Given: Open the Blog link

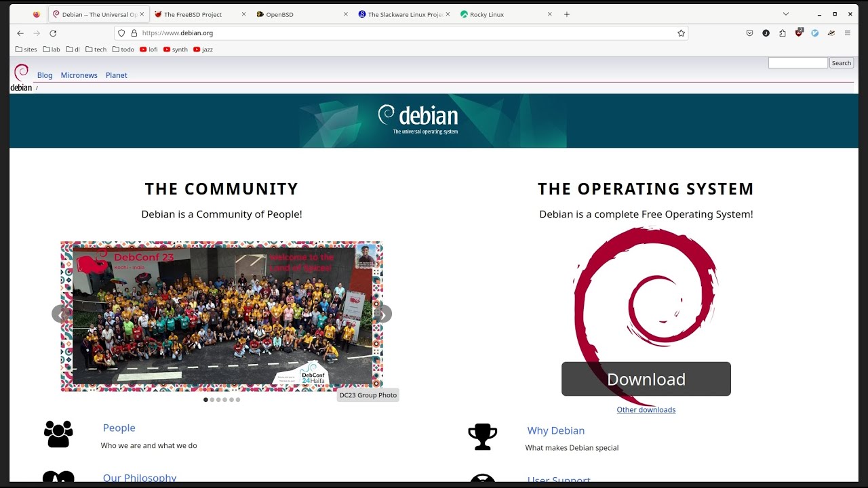Looking at the screenshot, I should click(x=45, y=75).
